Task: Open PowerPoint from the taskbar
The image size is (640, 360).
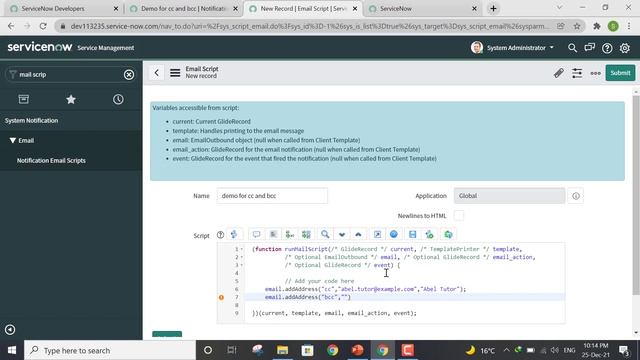Action: pyautogui.click(x=357, y=350)
